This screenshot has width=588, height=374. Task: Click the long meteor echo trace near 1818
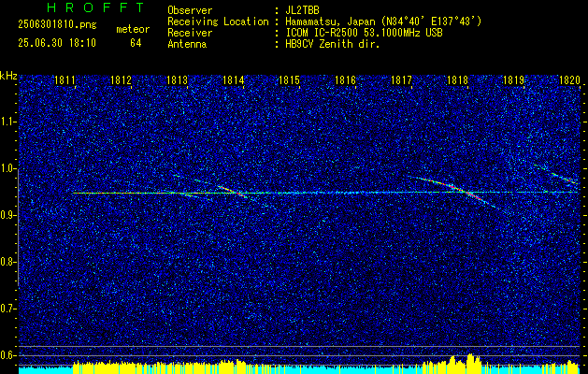(455, 188)
